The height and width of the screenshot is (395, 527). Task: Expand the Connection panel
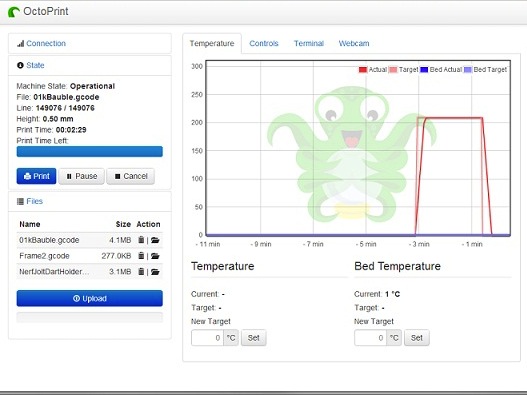pos(46,43)
